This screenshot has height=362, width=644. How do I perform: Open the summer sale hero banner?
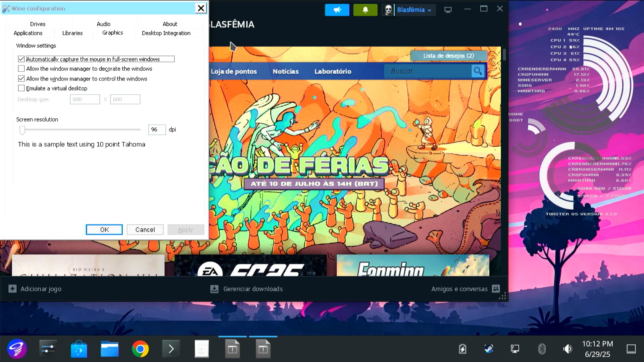point(355,151)
